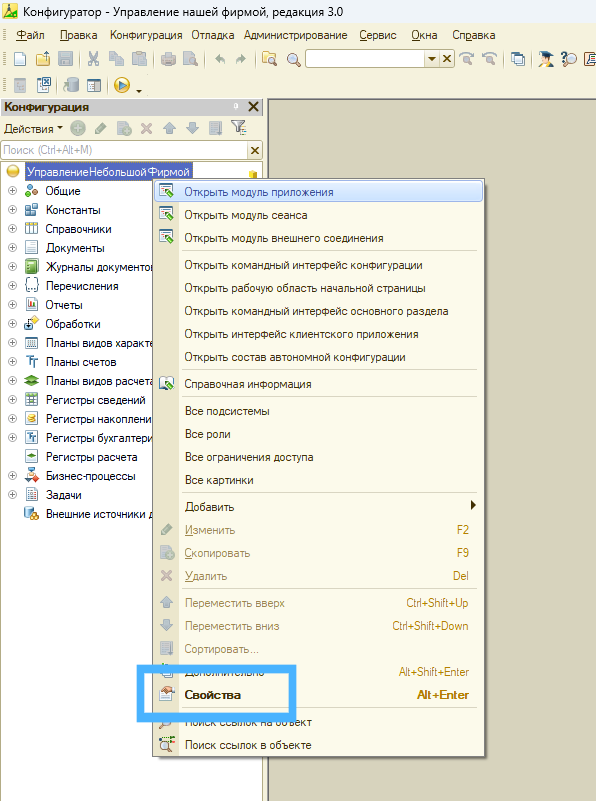Select the Задачи tree item
This screenshot has width=596, height=801.
[x=63, y=495]
